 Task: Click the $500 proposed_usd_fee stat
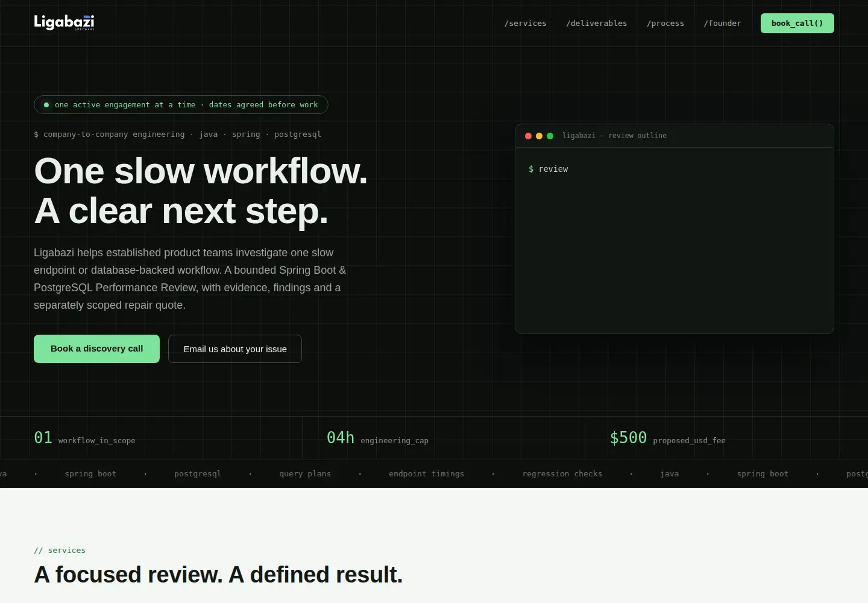pyautogui.click(x=667, y=438)
